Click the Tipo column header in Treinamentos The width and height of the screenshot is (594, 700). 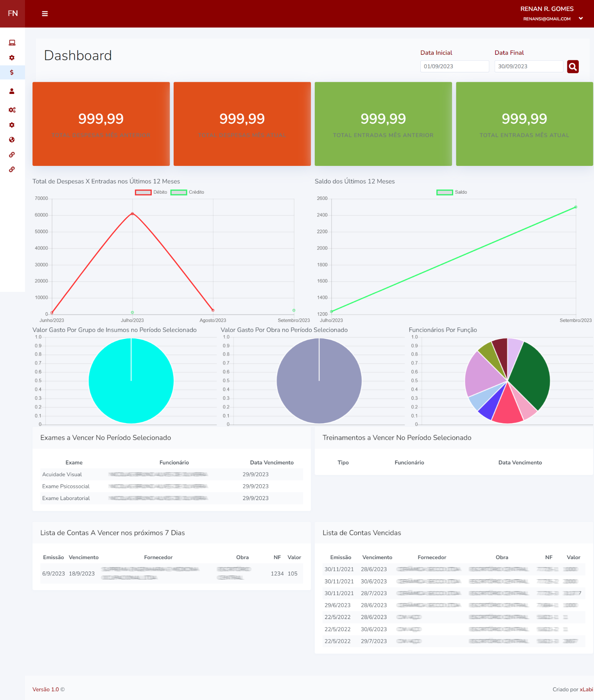[343, 462]
